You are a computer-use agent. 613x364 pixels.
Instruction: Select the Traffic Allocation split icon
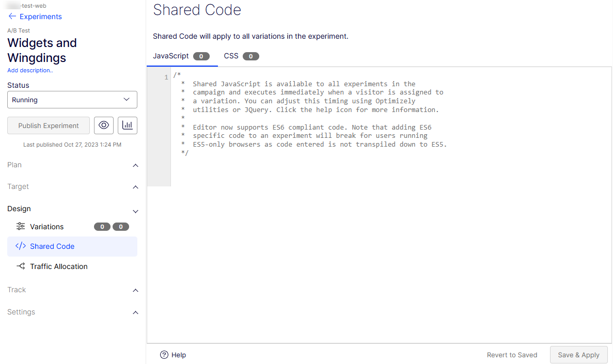pos(20,266)
